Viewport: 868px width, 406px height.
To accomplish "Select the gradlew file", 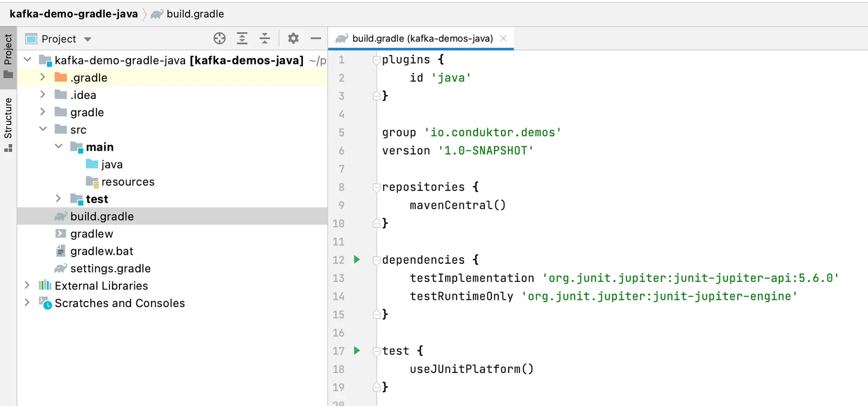I will (x=172, y=233).
